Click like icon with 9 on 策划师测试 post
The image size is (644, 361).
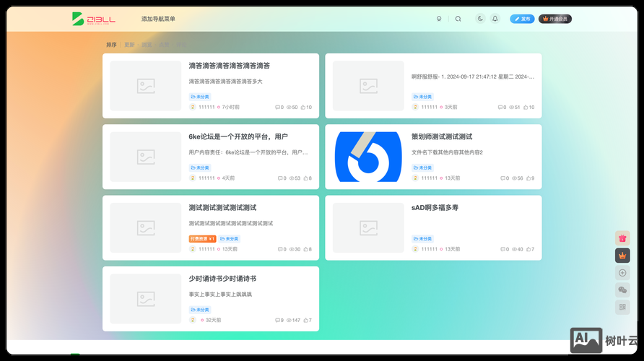[528, 178]
